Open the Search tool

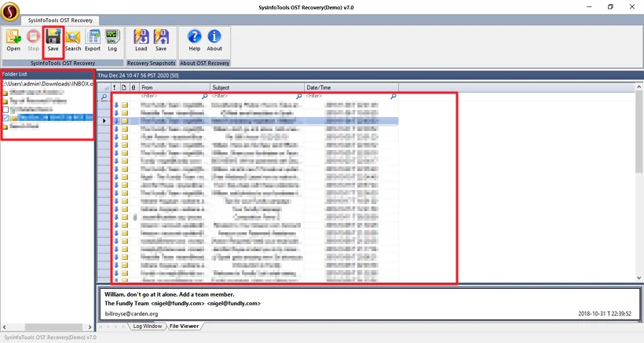coord(73,39)
